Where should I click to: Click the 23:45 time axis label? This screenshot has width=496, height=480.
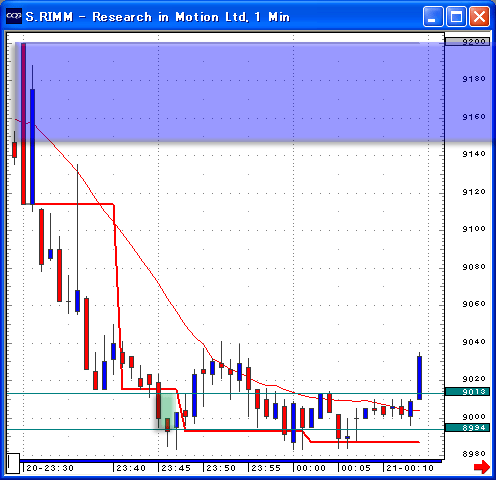pos(176,468)
